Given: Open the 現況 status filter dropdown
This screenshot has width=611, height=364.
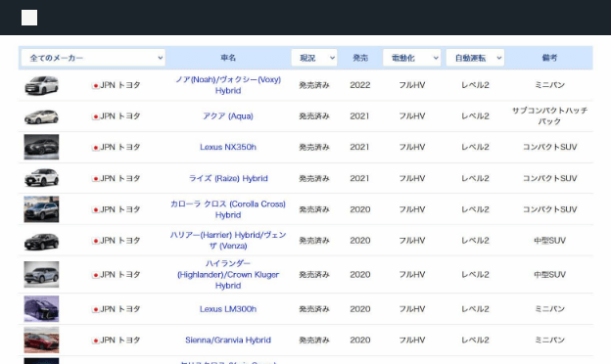Looking at the screenshot, I should [314, 58].
